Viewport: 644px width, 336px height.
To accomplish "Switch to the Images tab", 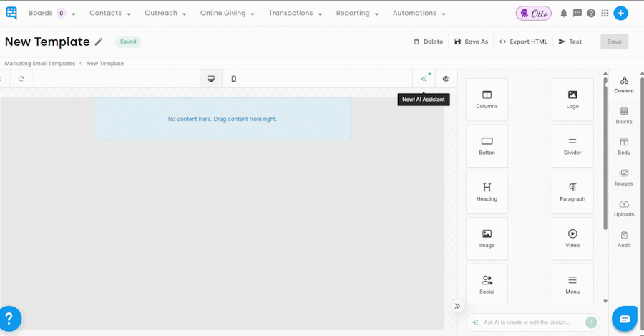I will (624, 177).
